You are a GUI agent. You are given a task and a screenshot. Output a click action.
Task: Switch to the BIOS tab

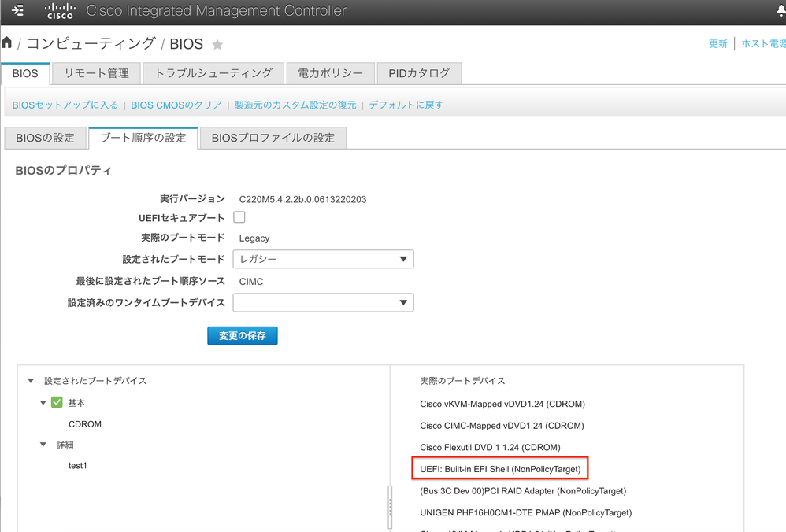(x=25, y=74)
